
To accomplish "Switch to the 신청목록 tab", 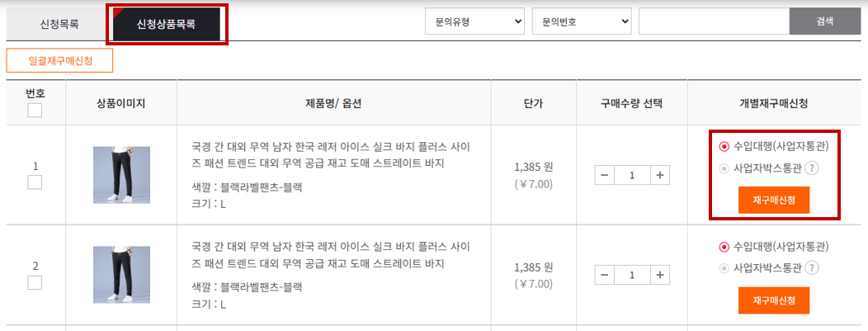I will 59,25.
